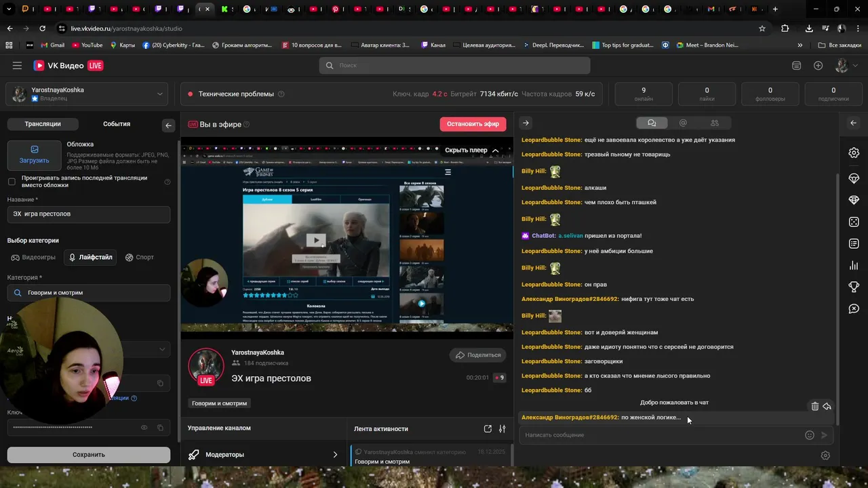Collapse the right sidebar with back arrow

pos(853,123)
